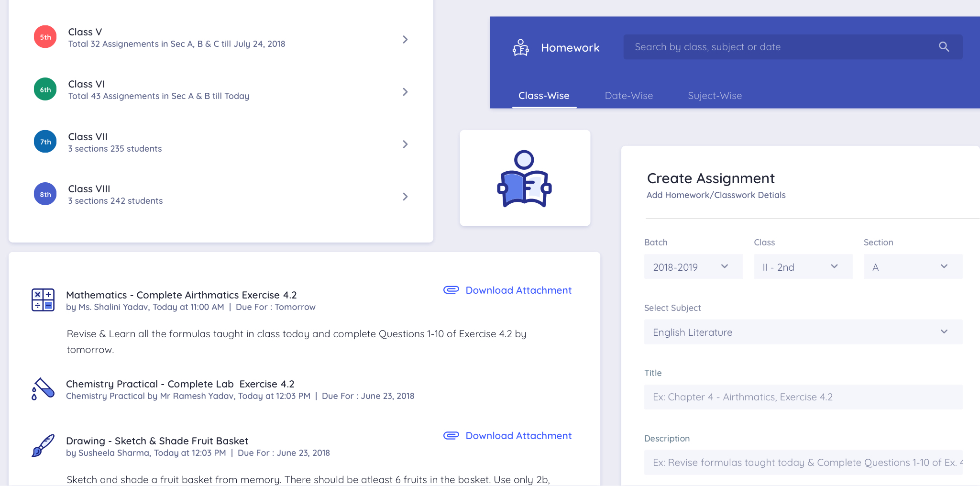Image resolution: width=980 pixels, height=486 pixels.
Task: Click the green 6th class badge
Action: pos(45,89)
